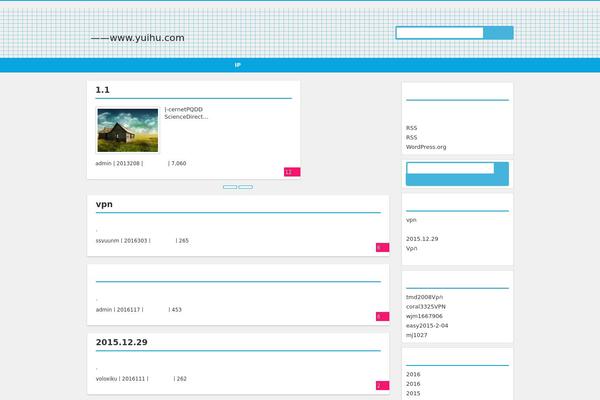This screenshot has width=600, height=400.
Task: Open easy2015-2-04 comment link
Action: [x=427, y=326]
